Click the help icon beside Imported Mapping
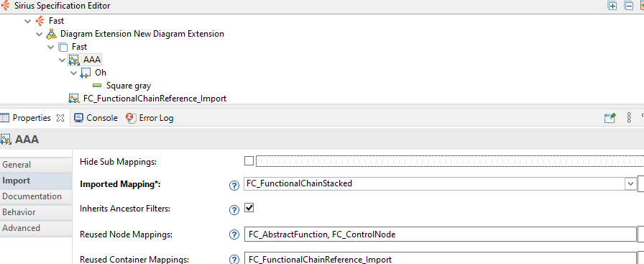The image size is (644, 264). tap(234, 186)
